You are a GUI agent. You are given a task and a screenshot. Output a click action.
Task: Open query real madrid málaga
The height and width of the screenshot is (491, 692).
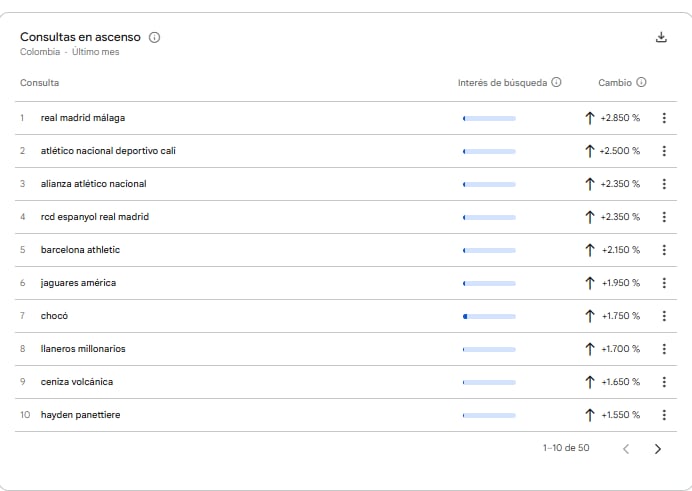(83, 118)
